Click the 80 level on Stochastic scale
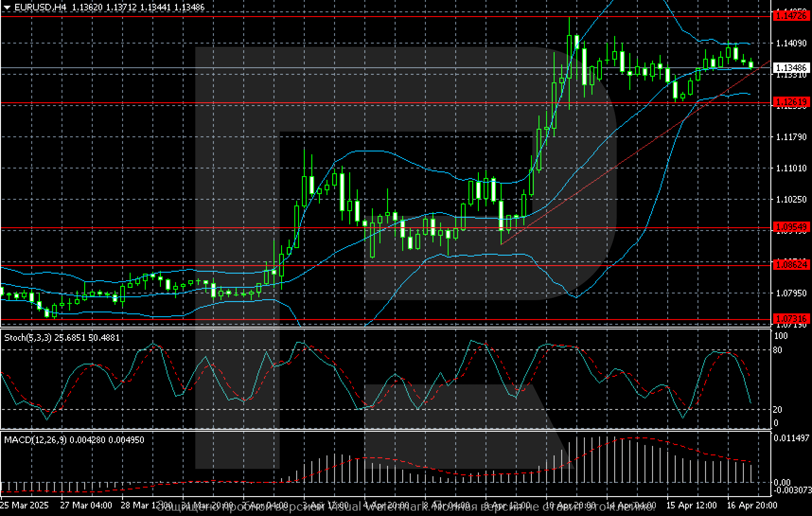This screenshot has height=516, width=812. pyautogui.click(x=777, y=350)
